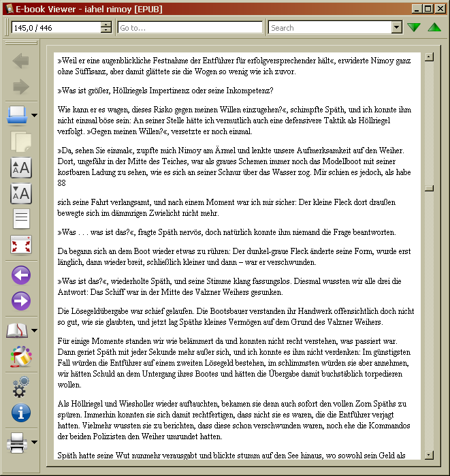Expand the dropdown arrow beside the print icon

click(34, 443)
